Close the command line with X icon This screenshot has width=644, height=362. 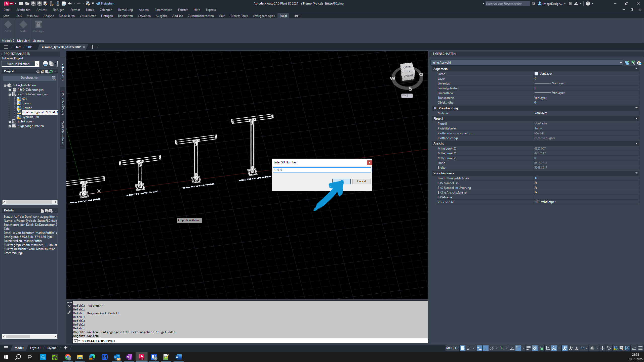[x=69, y=306]
